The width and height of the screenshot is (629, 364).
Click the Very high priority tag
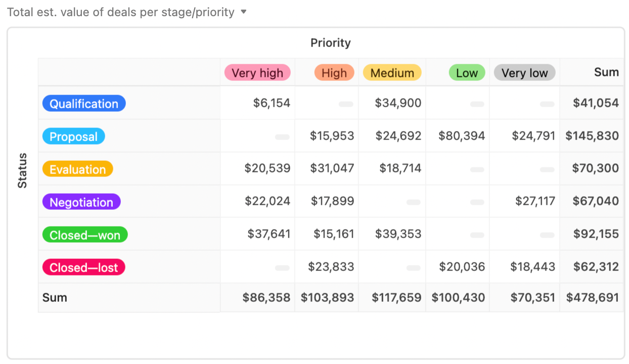(257, 73)
